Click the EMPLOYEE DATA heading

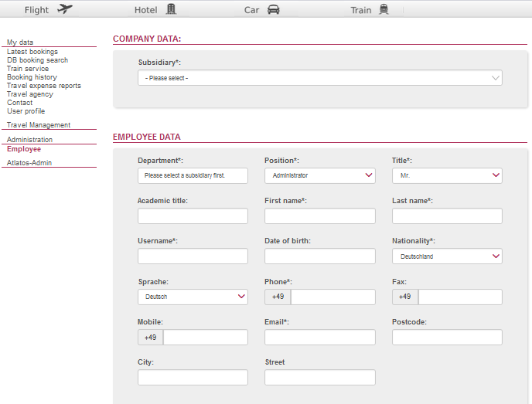point(147,137)
